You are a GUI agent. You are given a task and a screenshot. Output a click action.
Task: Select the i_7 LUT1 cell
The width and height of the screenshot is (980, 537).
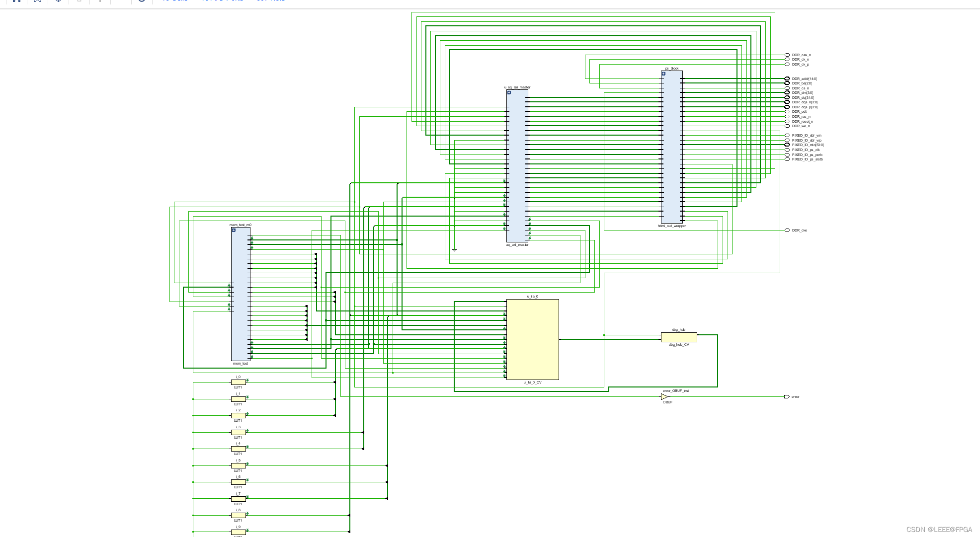(238, 499)
